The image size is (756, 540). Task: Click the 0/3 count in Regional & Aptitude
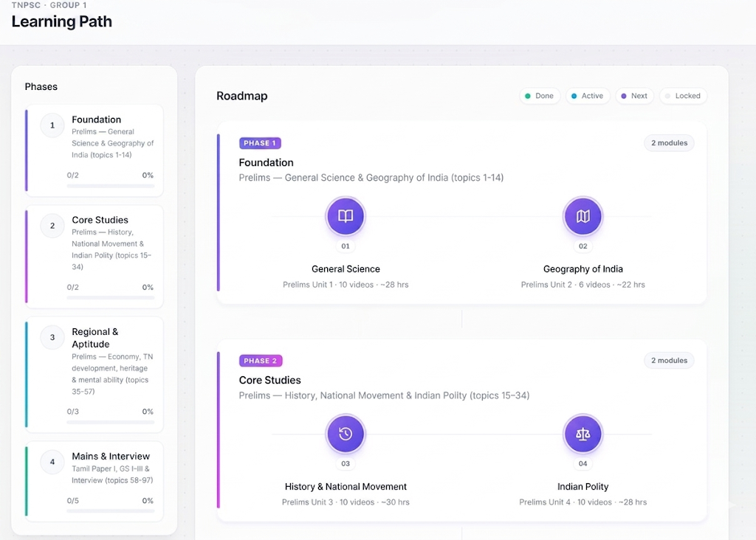click(x=73, y=412)
